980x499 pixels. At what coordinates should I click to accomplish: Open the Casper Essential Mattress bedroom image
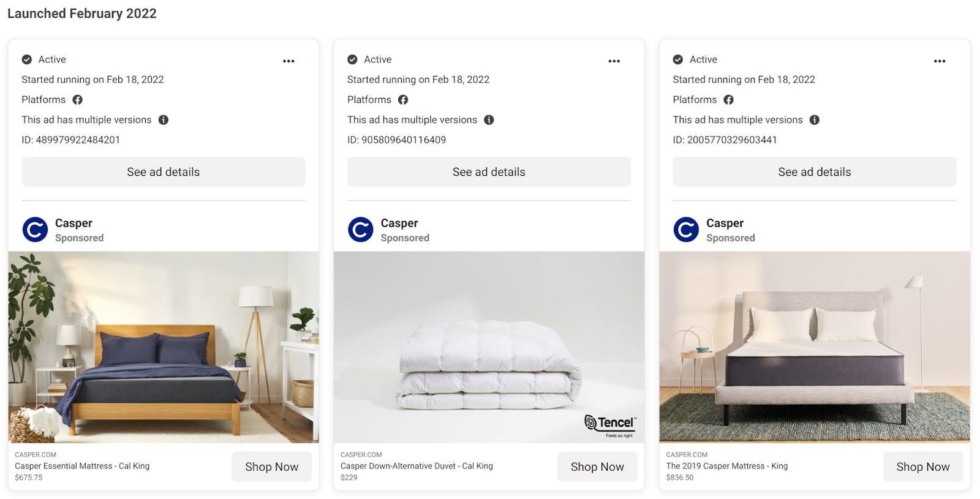point(164,347)
